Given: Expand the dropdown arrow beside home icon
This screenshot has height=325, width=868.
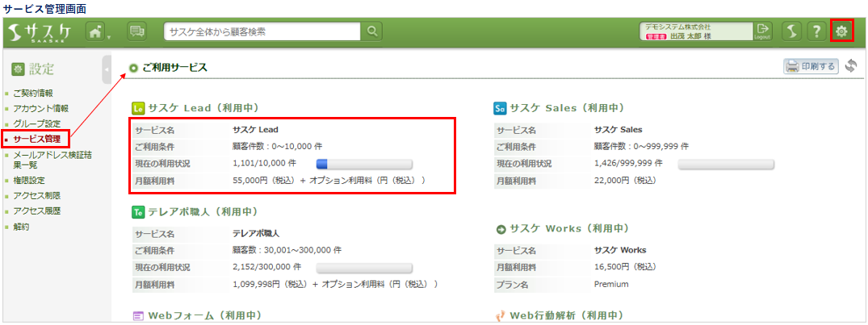Looking at the screenshot, I should [109, 38].
